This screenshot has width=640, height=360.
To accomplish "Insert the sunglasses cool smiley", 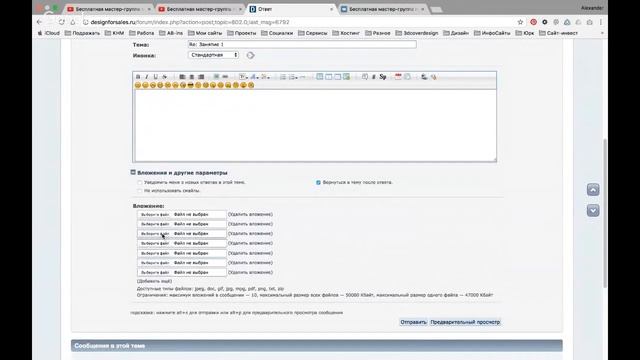I will tap(191, 85).
